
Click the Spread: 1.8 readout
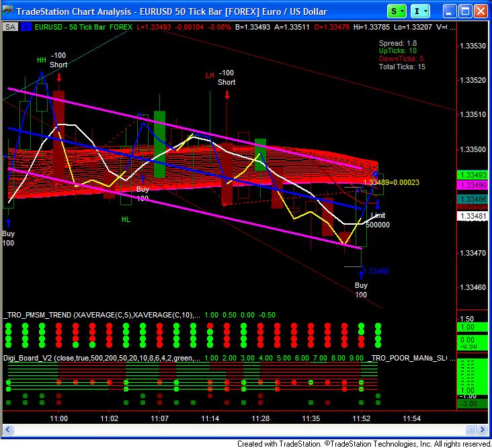[x=398, y=43]
